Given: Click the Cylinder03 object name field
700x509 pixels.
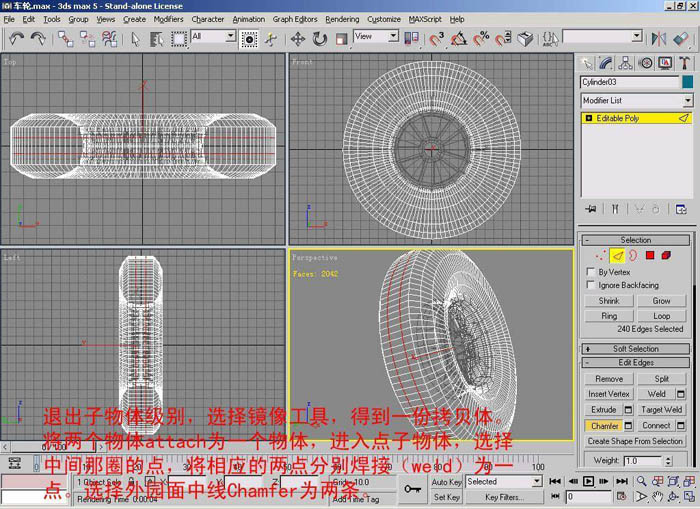Looking at the screenshot, I should (x=629, y=82).
